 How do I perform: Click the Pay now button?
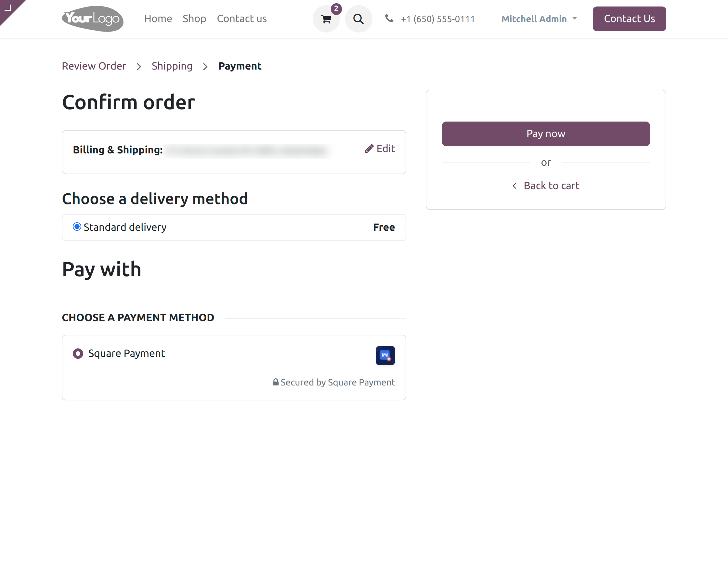tap(545, 134)
